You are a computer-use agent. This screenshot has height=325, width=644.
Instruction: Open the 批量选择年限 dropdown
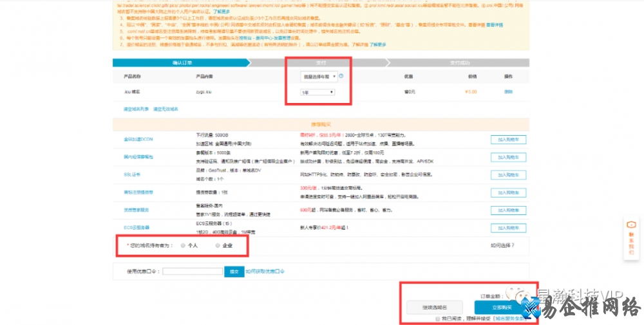coord(319,77)
